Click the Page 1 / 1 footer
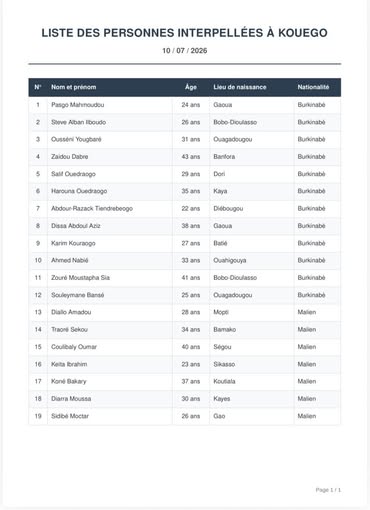The width and height of the screenshot is (370, 510). pos(328,490)
